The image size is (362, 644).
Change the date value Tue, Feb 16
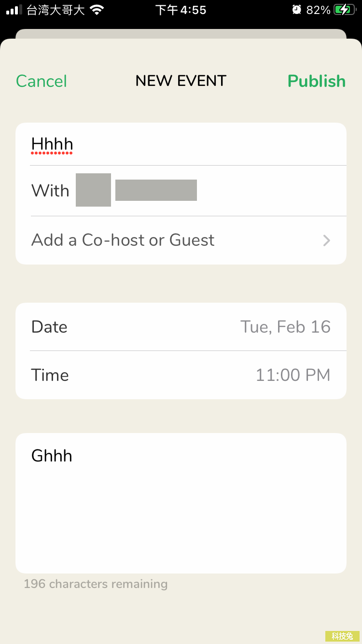(285, 327)
